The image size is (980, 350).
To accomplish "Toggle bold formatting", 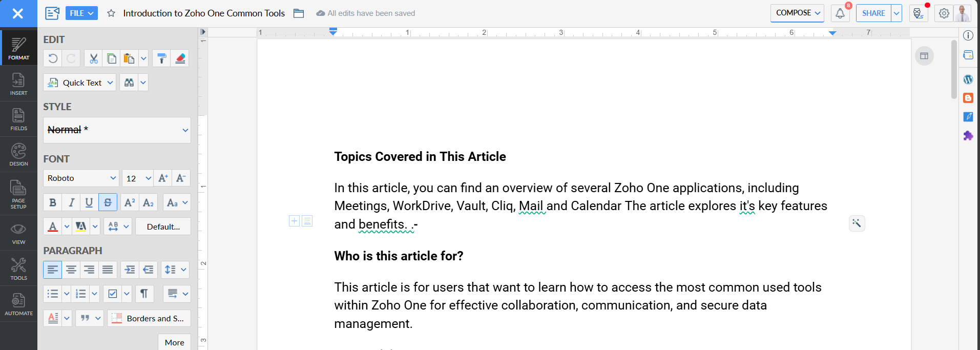I will 52,202.
